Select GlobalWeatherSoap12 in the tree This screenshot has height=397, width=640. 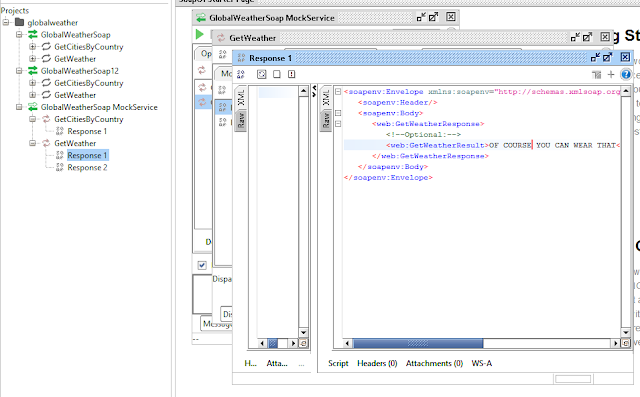point(80,71)
